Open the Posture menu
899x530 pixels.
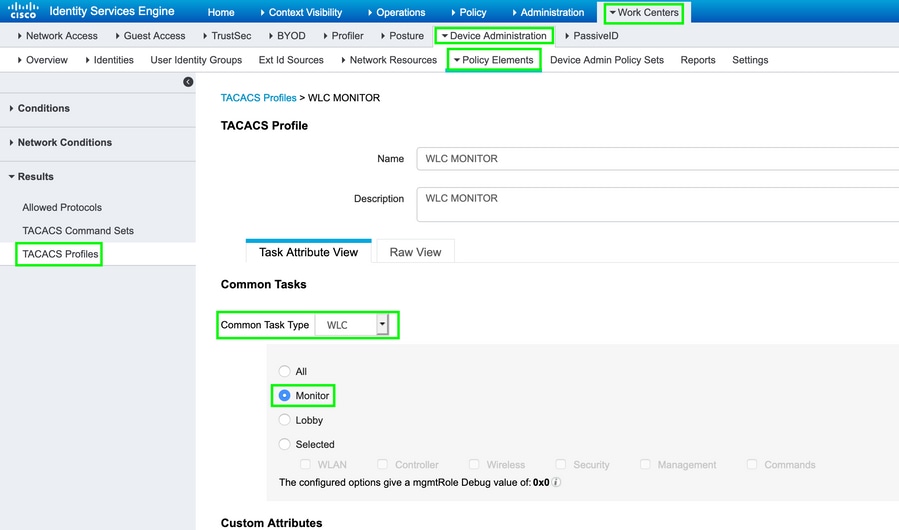(402, 36)
